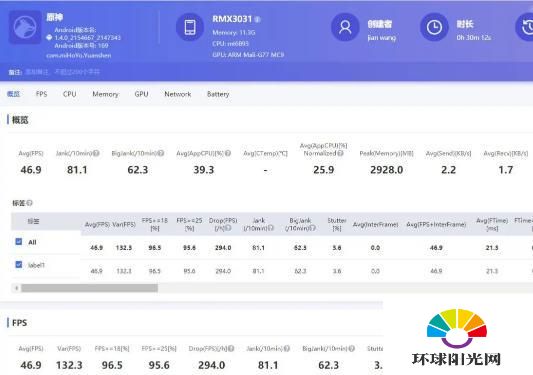Click the 294.0 value in the label1 row
This screenshot has width=533, height=375.
tap(223, 271)
